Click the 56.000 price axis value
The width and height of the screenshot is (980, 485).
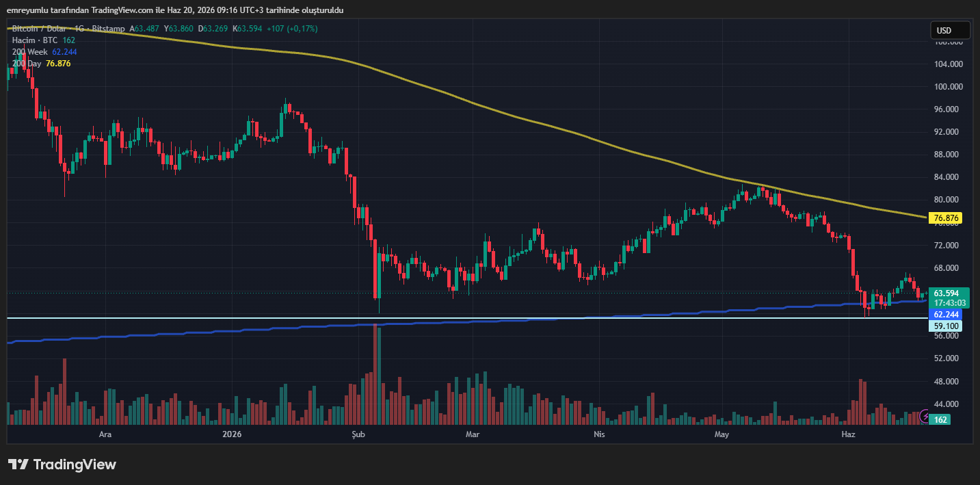click(x=948, y=336)
